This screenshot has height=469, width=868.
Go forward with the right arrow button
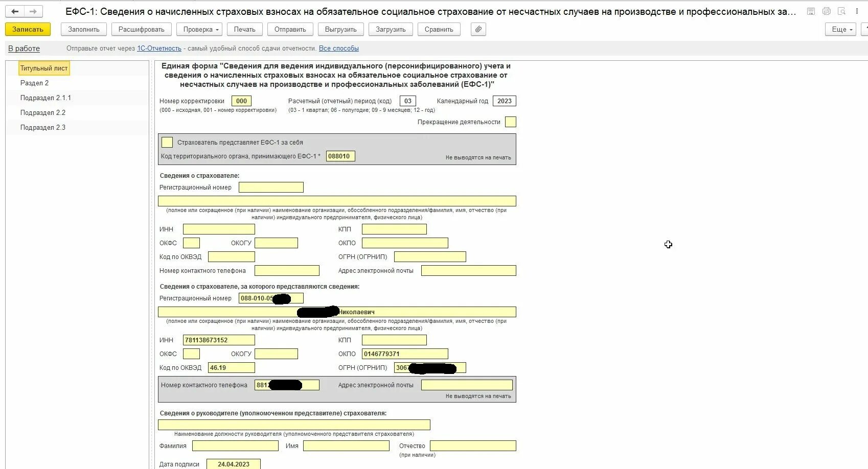click(x=33, y=11)
